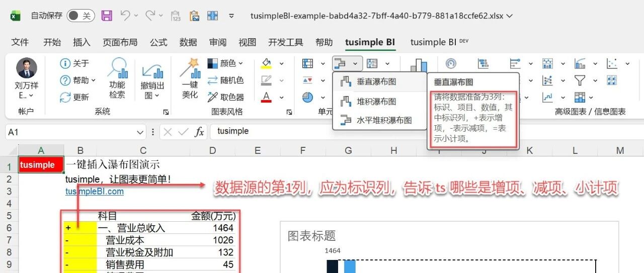Click the step line chart icon
This screenshot has width=644, height=273.
547,97
